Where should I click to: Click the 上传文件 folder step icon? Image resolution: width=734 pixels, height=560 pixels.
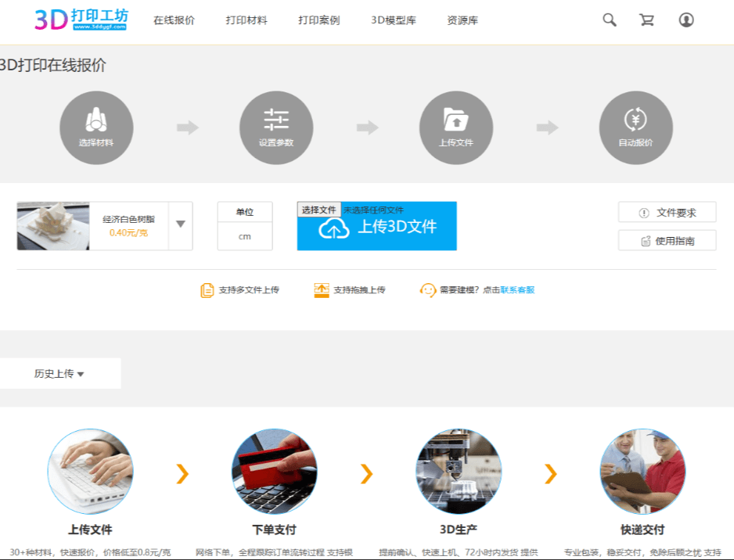(x=455, y=127)
